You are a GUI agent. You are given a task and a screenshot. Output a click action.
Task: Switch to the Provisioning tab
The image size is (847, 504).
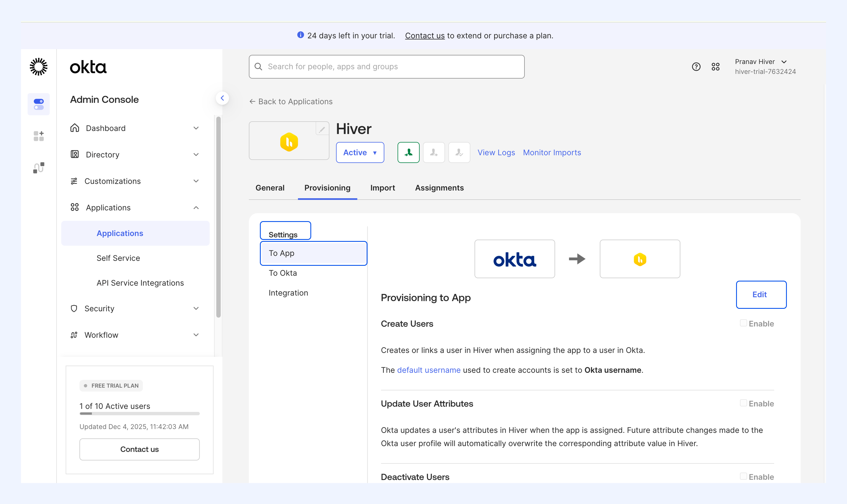coord(327,188)
